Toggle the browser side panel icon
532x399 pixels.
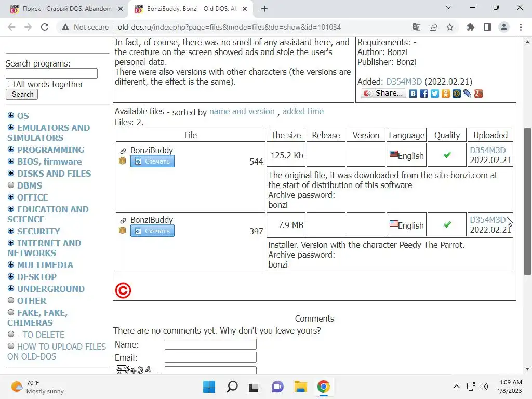pos(487,27)
